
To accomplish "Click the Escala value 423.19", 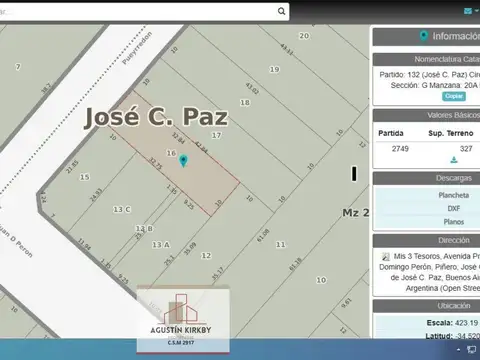I will click(x=466, y=323).
